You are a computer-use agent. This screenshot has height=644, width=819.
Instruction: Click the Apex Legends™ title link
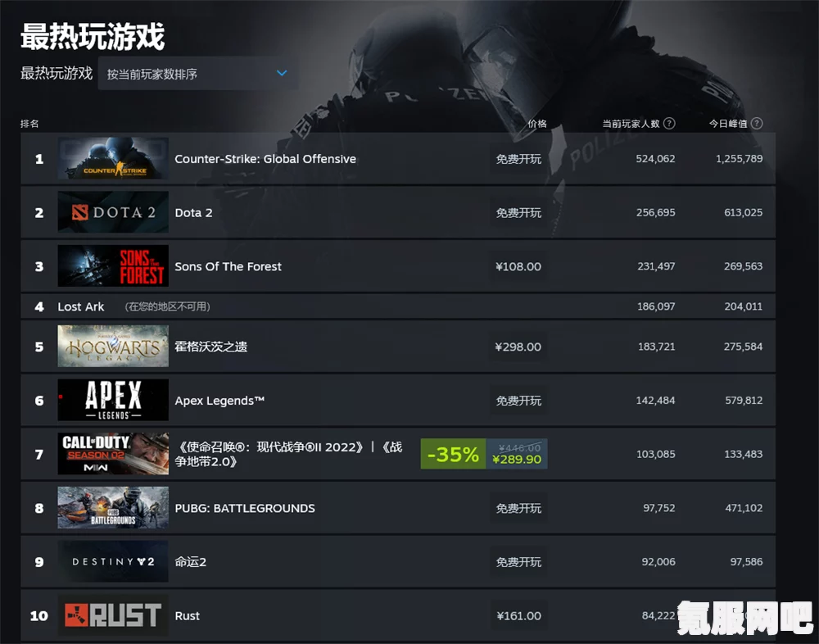219,401
